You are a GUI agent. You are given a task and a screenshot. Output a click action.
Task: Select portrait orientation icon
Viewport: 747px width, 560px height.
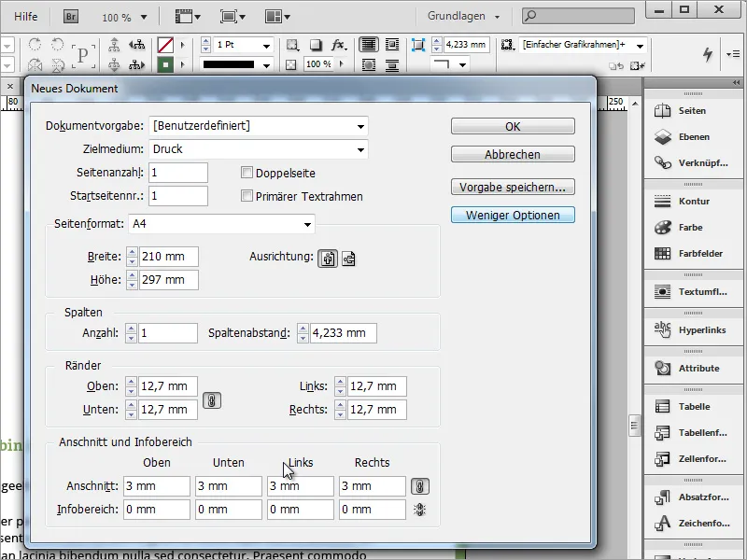(x=328, y=259)
